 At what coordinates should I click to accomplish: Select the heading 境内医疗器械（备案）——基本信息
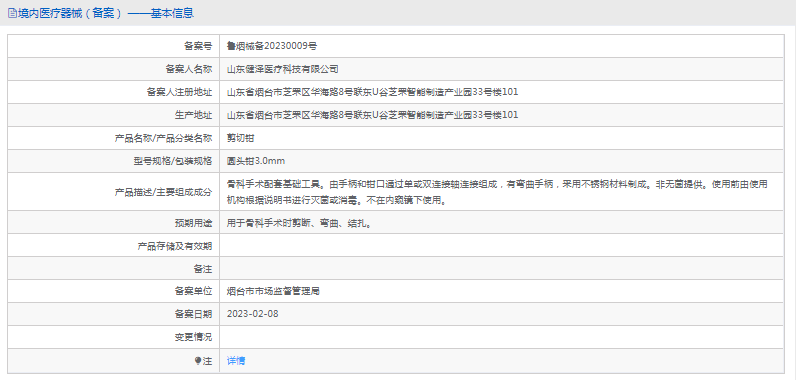(106, 14)
